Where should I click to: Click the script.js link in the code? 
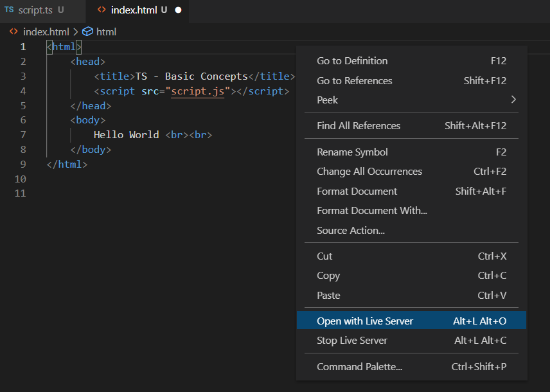pos(198,91)
